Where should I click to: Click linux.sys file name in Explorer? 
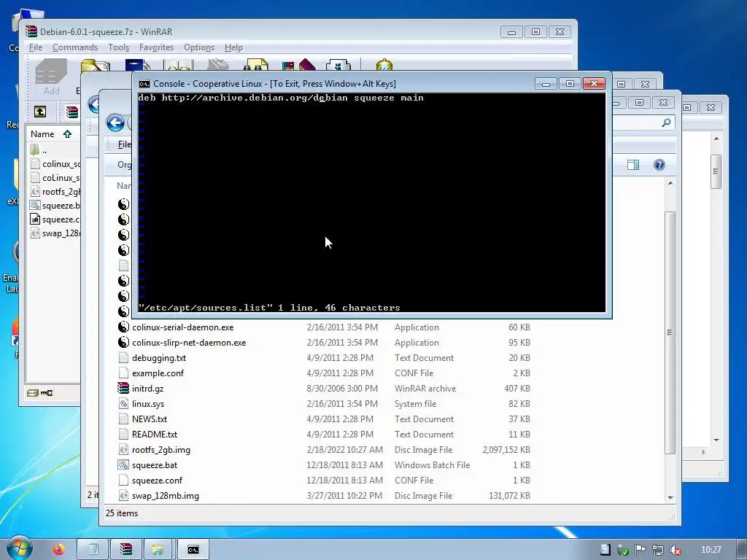point(148,404)
